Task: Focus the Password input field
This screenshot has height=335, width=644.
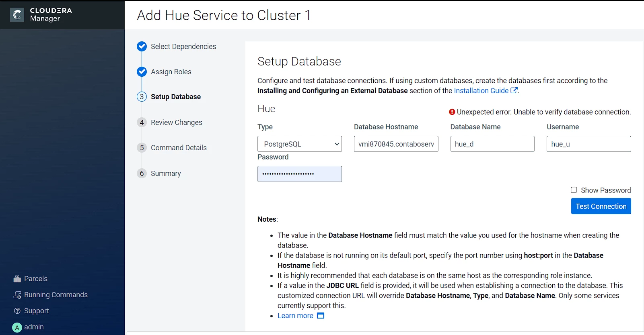Action: tap(300, 174)
